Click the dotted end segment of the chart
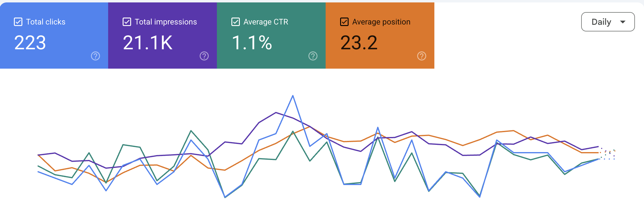The height and width of the screenshot is (205, 644). click(607, 154)
